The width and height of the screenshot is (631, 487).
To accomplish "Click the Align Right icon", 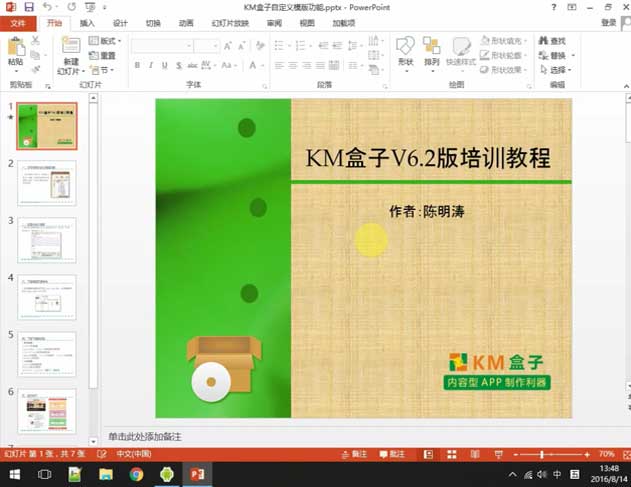I will click(x=307, y=65).
